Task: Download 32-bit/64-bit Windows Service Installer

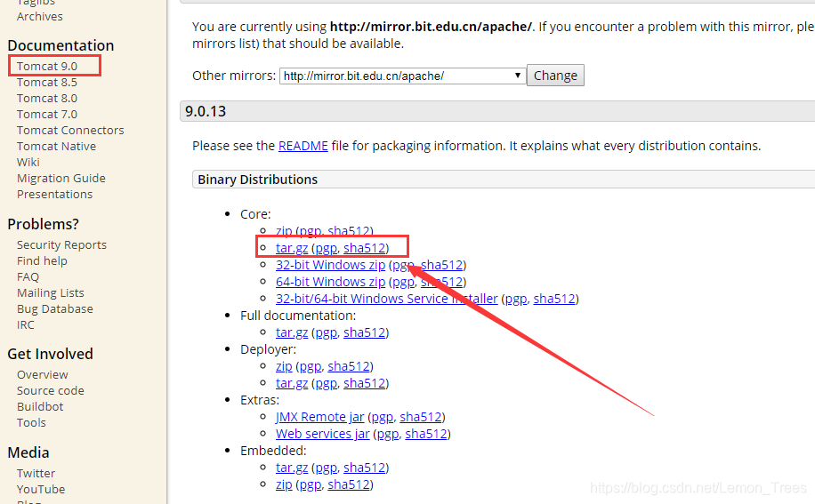Action: (x=387, y=299)
